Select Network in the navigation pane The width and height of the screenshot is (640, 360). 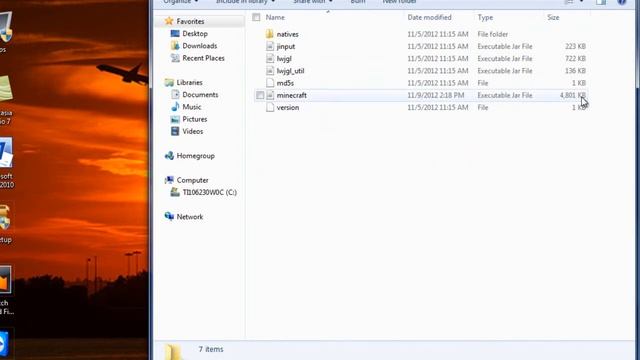[x=189, y=217]
